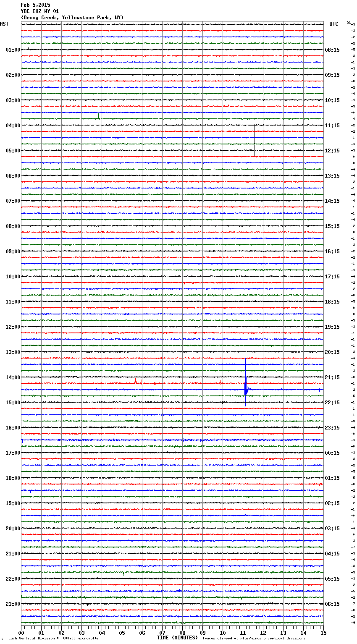Click the 18:15 UTC time label

point(332,302)
